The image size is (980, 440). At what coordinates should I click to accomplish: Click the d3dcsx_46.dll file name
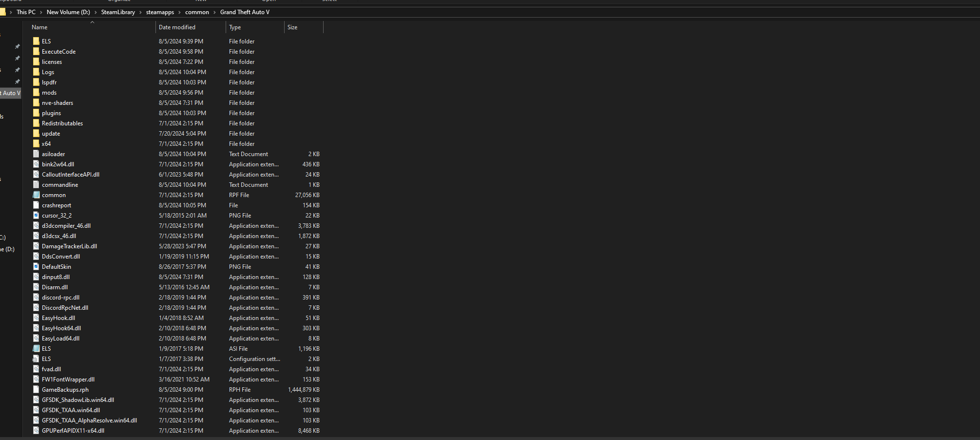[x=59, y=236]
